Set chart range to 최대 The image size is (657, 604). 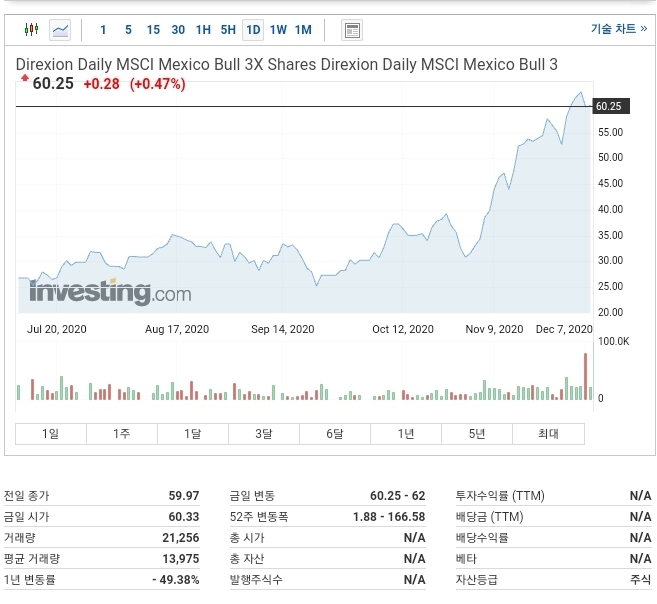click(548, 434)
